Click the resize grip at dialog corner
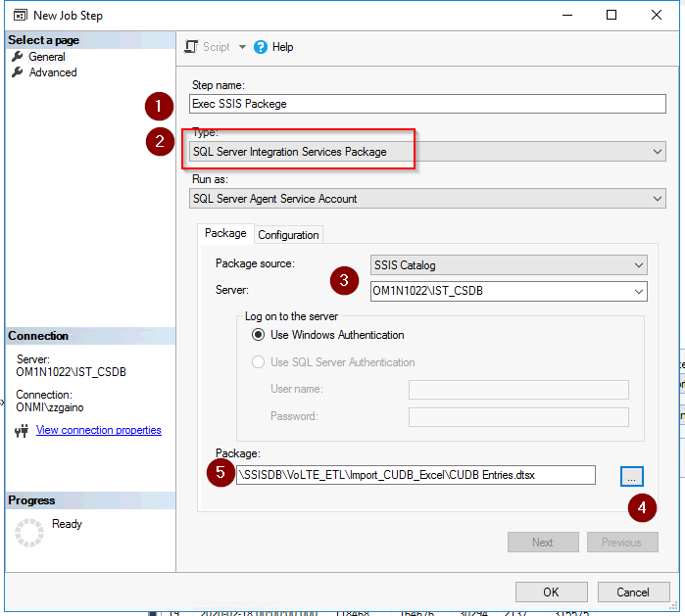The image size is (685, 616). click(673, 606)
